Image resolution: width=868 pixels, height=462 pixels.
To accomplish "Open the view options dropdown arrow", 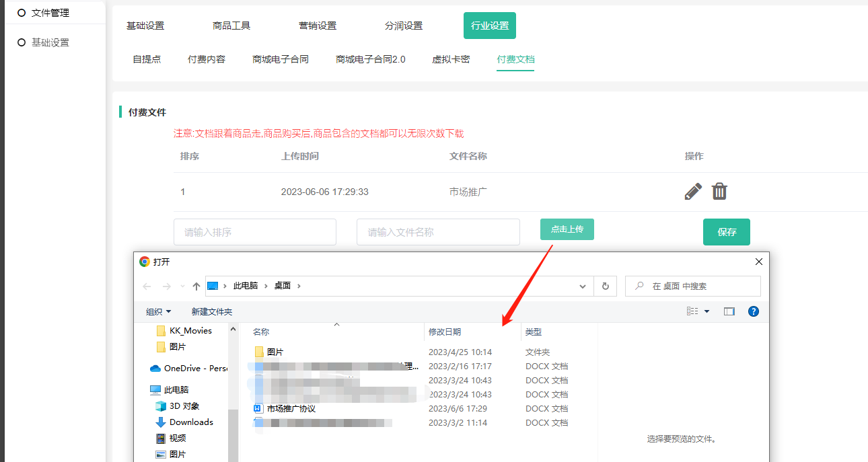I will [707, 311].
